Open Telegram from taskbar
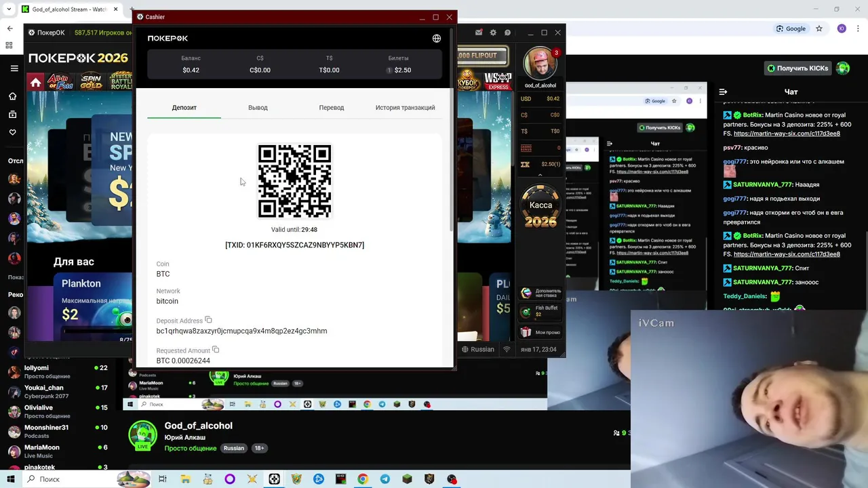 click(x=385, y=479)
